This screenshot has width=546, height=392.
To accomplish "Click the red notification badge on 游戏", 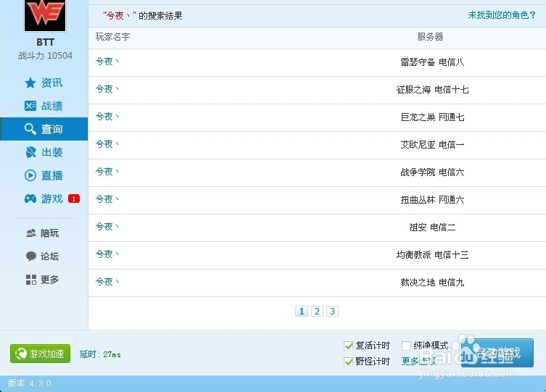I will pyautogui.click(x=74, y=199).
